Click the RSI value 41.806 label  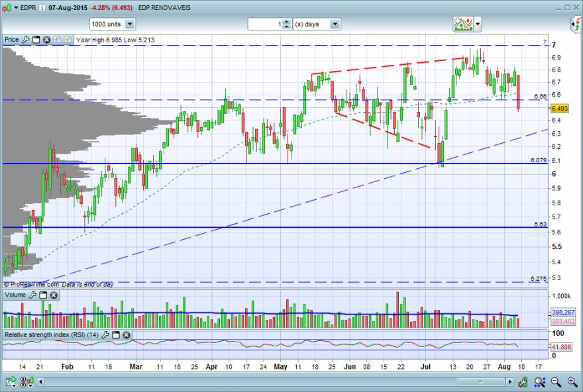pyautogui.click(x=561, y=347)
